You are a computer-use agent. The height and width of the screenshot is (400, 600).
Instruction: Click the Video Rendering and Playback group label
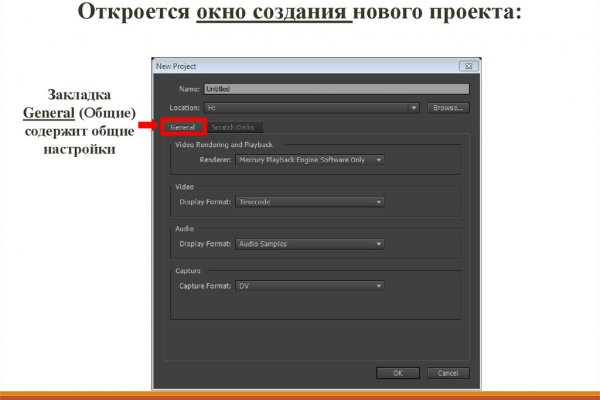coord(224,146)
